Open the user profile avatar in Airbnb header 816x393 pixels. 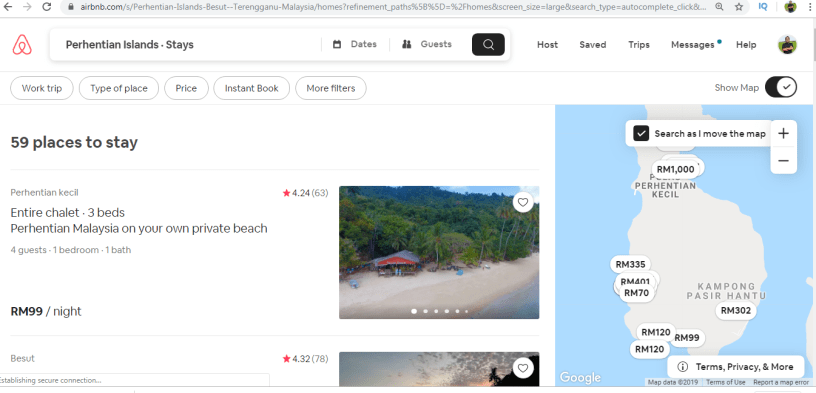(787, 45)
